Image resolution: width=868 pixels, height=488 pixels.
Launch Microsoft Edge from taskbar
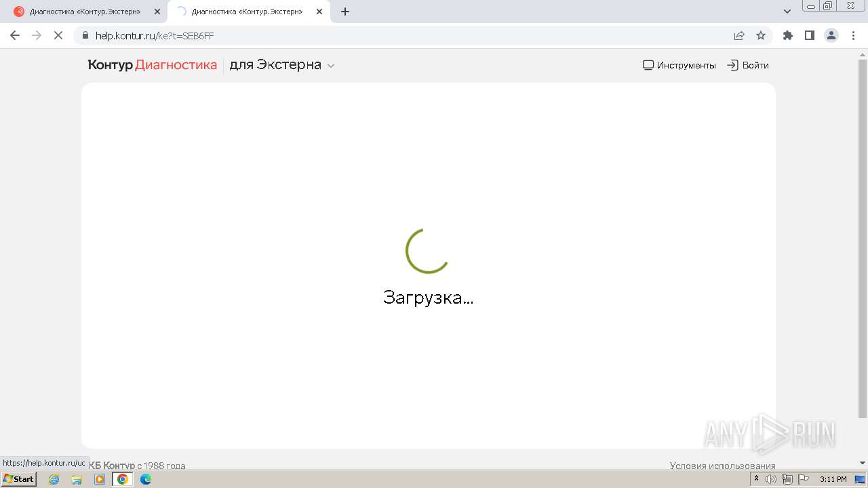[x=146, y=479]
